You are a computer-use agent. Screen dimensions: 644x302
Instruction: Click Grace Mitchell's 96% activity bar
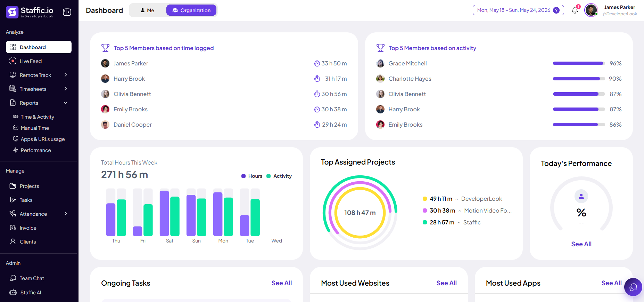pyautogui.click(x=579, y=63)
